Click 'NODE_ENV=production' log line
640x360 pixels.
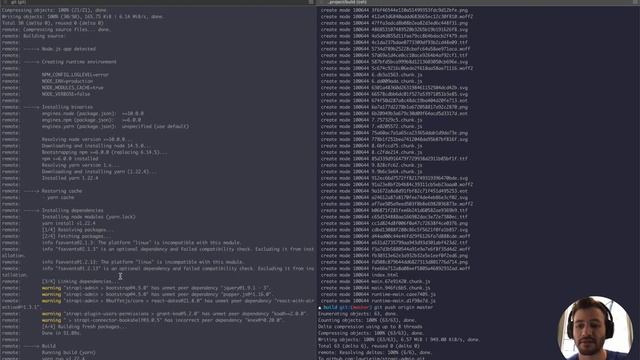click(67, 81)
